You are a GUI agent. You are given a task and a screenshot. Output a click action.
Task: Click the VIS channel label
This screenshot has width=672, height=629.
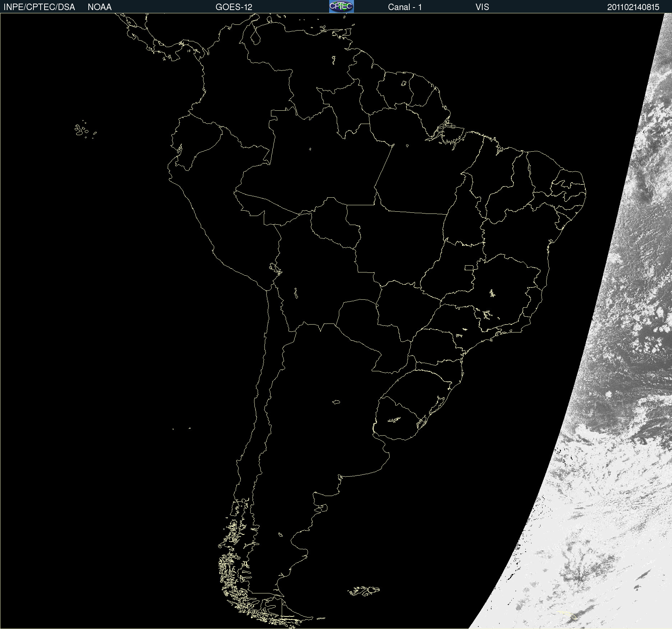(x=482, y=7)
